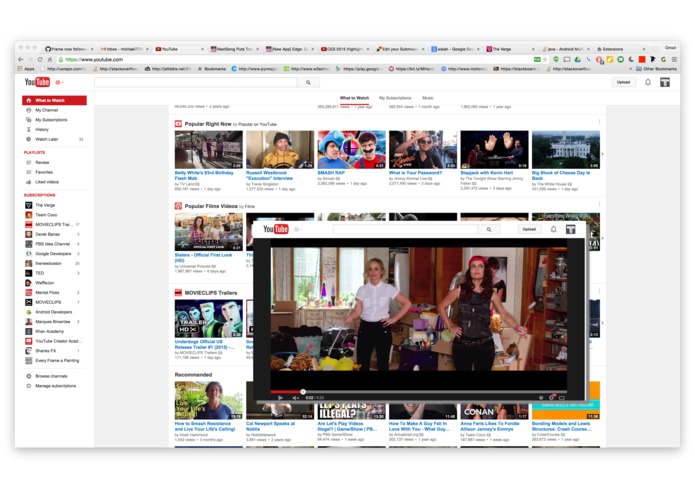
Task: Click the MOVIECLIPS Trailers section heading
Action: [x=211, y=293]
